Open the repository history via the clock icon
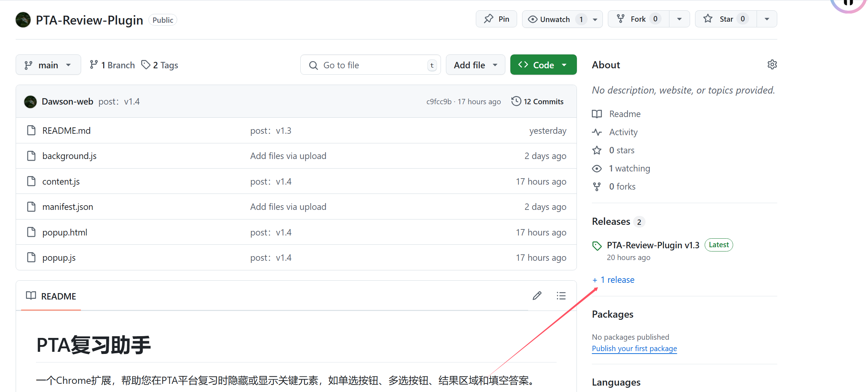This screenshot has height=392, width=868. (516, 101)
